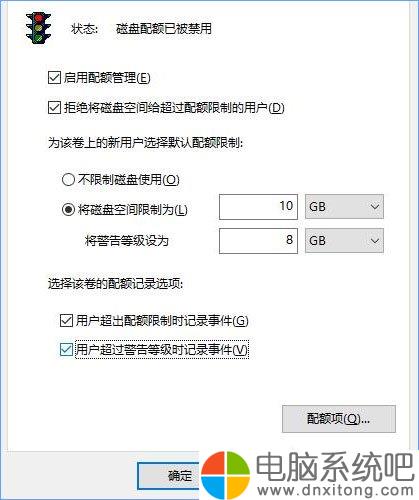Click the warning level field showing 8
419x500 pixels.
tap(258, 241)
